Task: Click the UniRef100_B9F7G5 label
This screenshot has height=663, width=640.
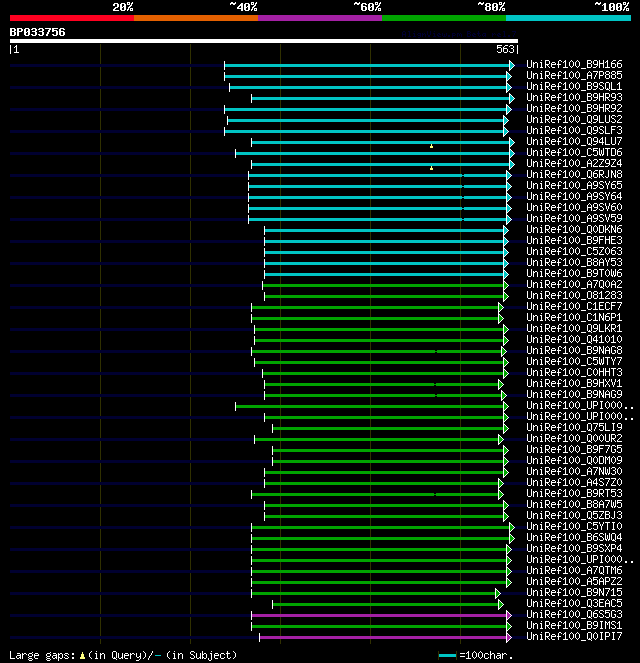Action: (574, 449)
